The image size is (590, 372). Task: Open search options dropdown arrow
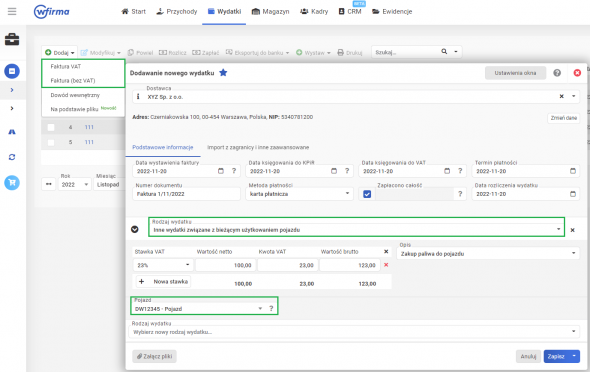point(456,52)
